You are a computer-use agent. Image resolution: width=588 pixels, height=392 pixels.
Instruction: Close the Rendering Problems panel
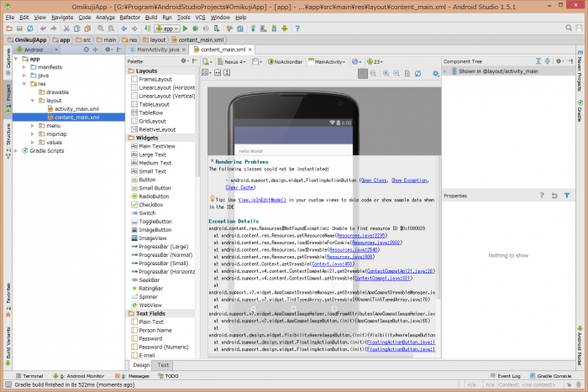click(x=212, y=161)
